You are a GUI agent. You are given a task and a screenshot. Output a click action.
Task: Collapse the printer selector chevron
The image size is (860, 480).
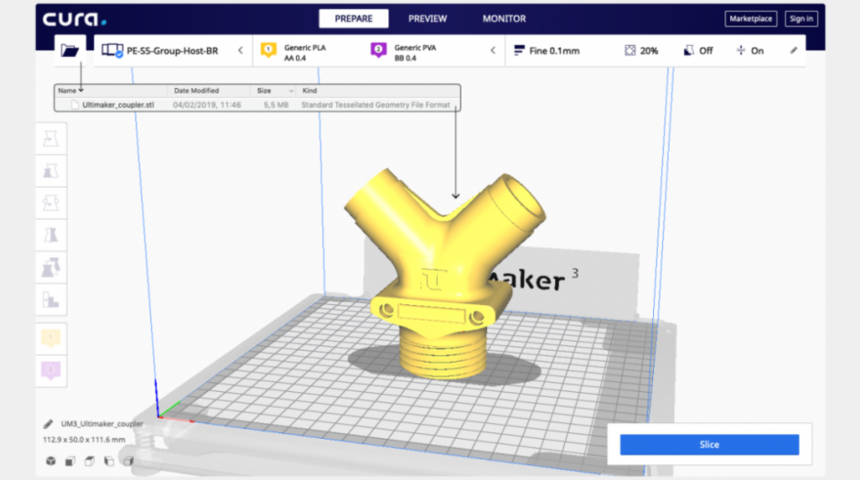pyautogui.click(x=240, y=50)
